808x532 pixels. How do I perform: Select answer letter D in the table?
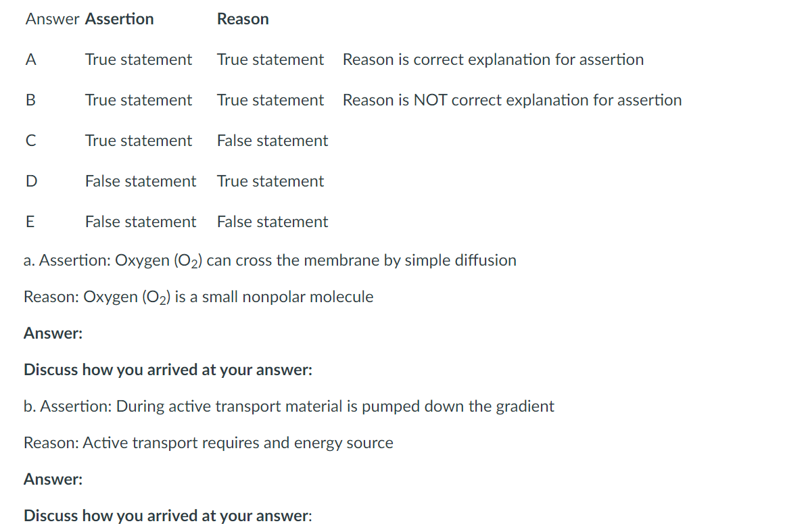(30, 181)
